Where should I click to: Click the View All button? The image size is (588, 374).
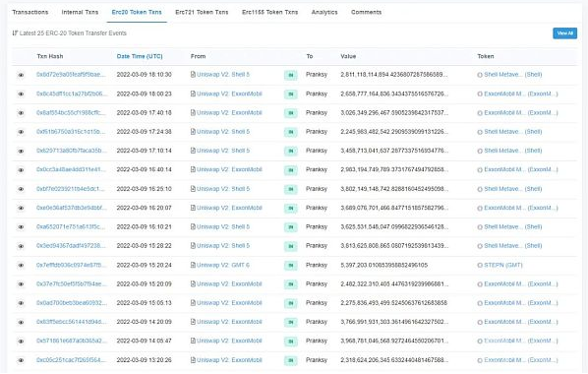(x=564, y=33)
